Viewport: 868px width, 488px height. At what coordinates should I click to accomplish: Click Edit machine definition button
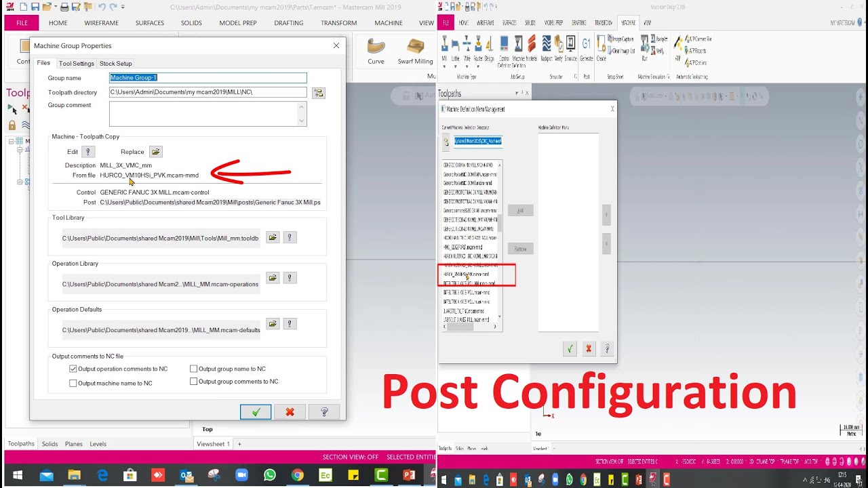[x=88, y=152]
